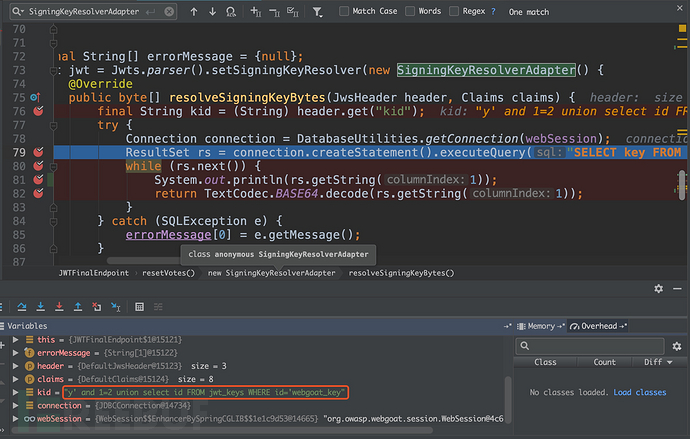The width and height of the screenshot is (690, 439).
Task: Switch to the Overhead tab
Action: tap(597, 326)
